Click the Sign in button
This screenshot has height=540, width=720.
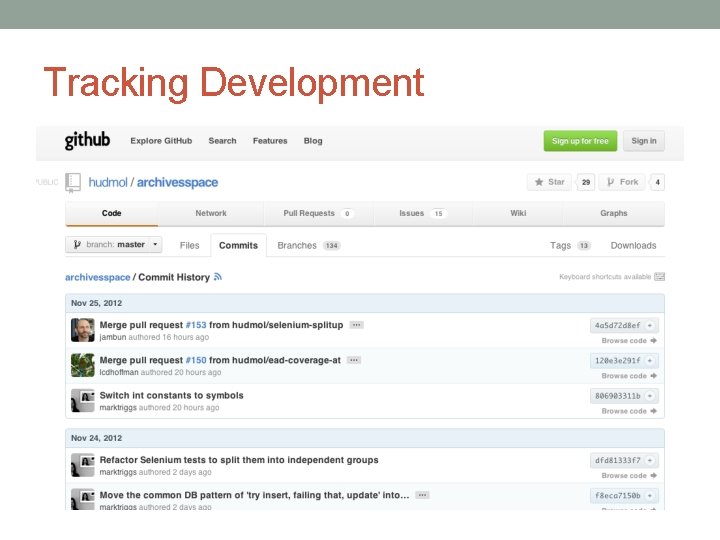click(x=644, y=141)
